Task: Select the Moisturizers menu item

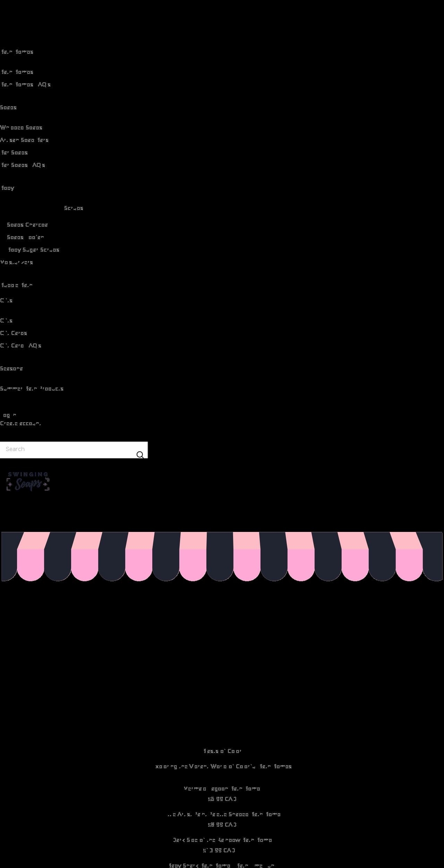Action: point(17,262)
